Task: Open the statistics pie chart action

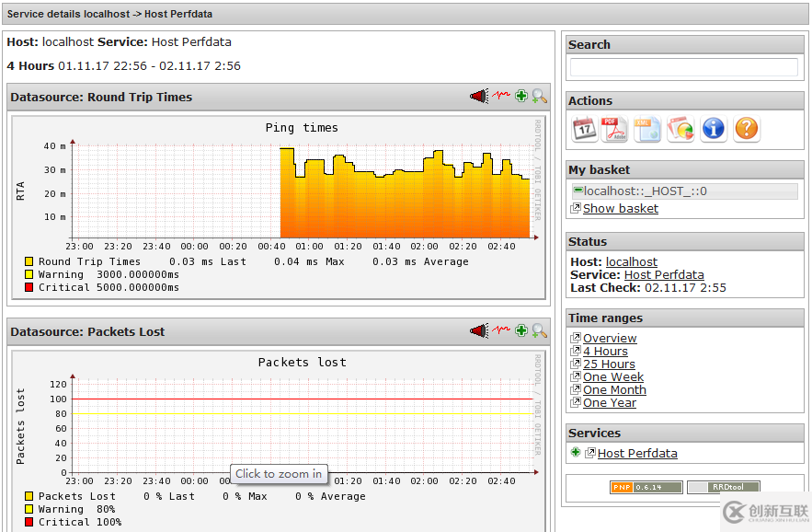Action: click(680, 129)
